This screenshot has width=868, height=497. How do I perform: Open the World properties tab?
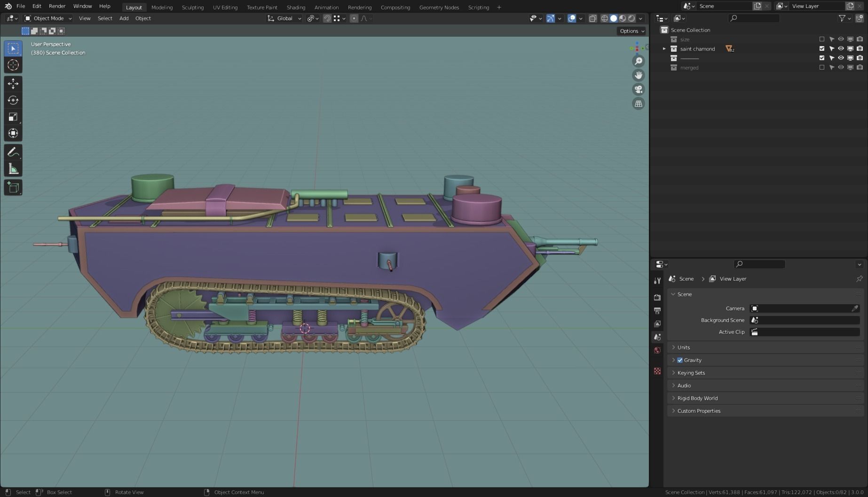pyautogui.click(x=657, y=350)
